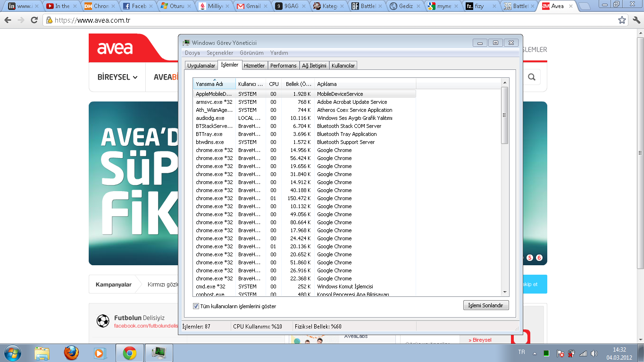Sort processes by Açıklama column header

tap(365, 84)
